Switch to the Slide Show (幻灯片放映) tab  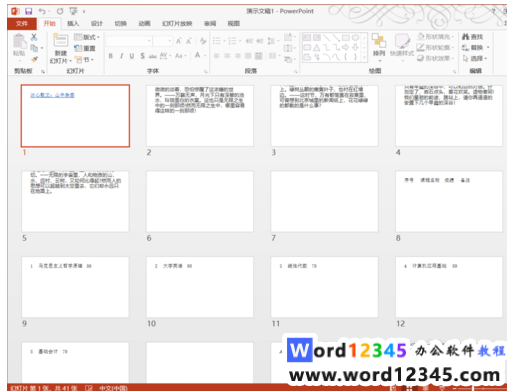click(177, 23)
